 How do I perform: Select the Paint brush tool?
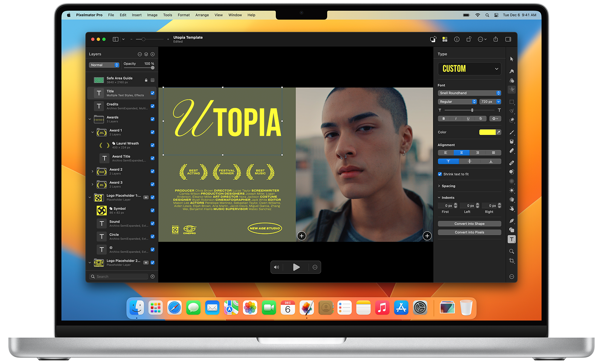tap(511, 133)
